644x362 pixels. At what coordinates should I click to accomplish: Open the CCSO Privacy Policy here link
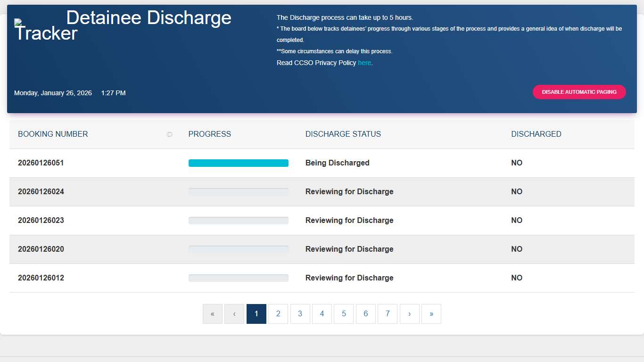pos(364,63)
